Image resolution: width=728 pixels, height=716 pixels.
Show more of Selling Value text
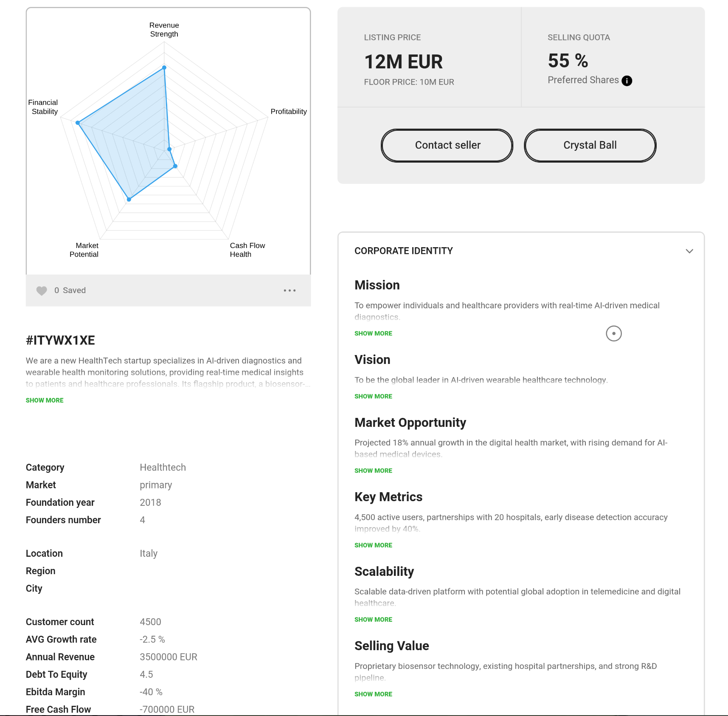[x=373, y=694]
